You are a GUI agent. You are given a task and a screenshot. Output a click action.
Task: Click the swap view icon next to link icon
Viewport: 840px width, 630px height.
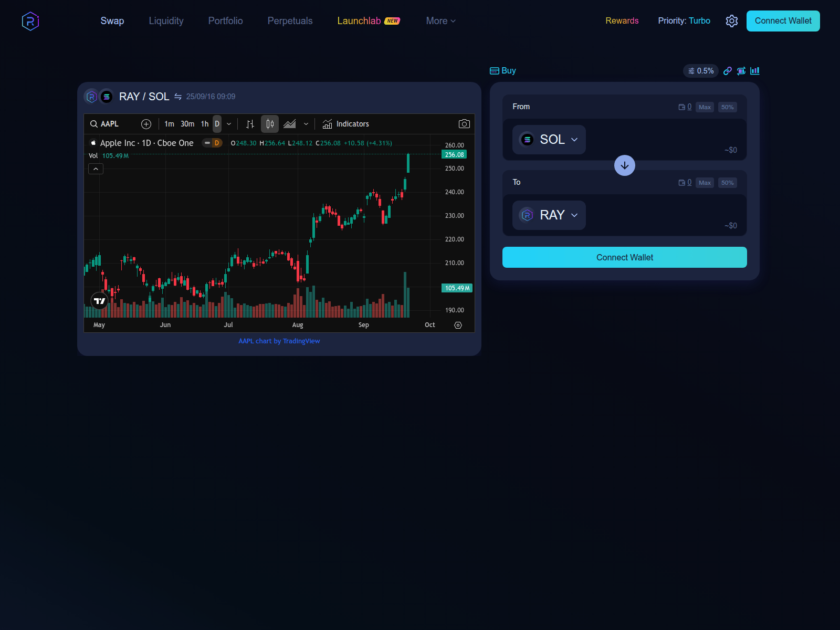click(x=741, y=71)
